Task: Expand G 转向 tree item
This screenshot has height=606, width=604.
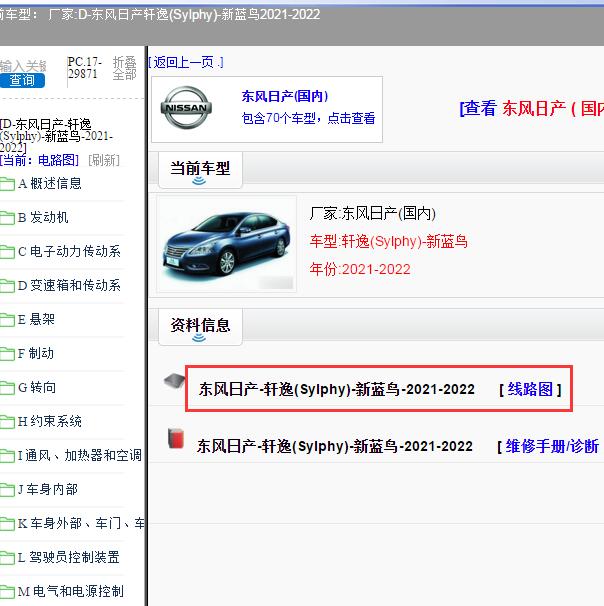Action: pyautogui.click(x=37, y=388)
